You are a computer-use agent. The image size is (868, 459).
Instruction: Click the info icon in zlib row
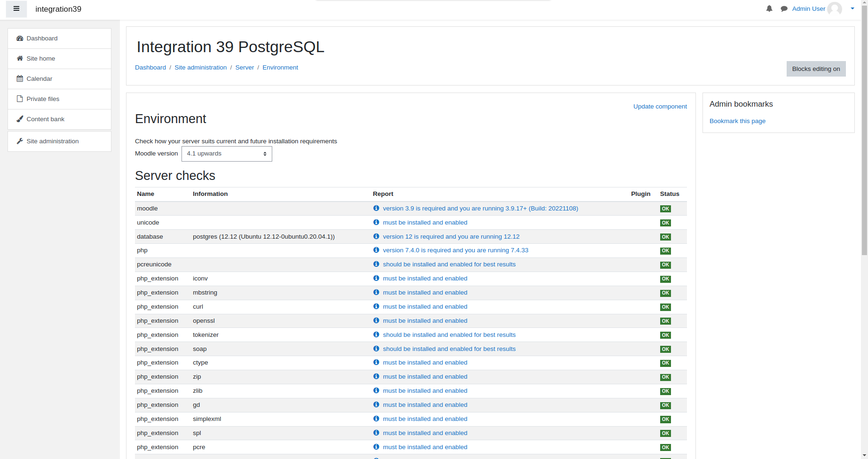pos(376,390)
